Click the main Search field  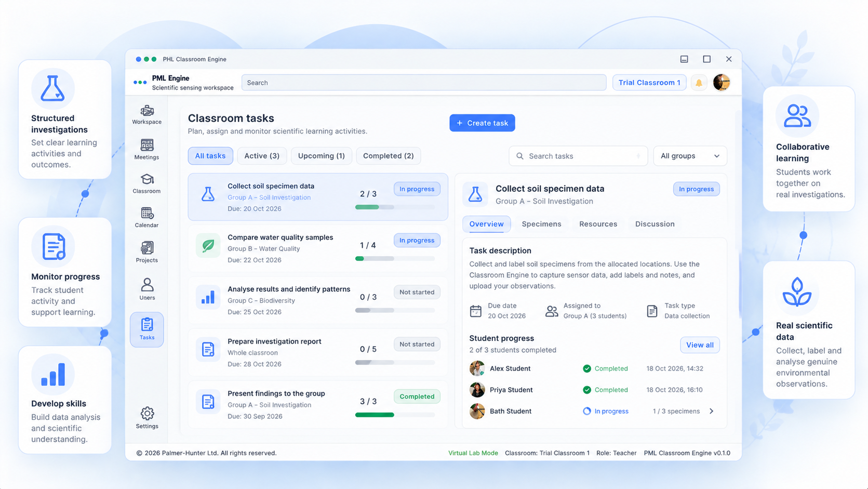click(x=424, y=83)
